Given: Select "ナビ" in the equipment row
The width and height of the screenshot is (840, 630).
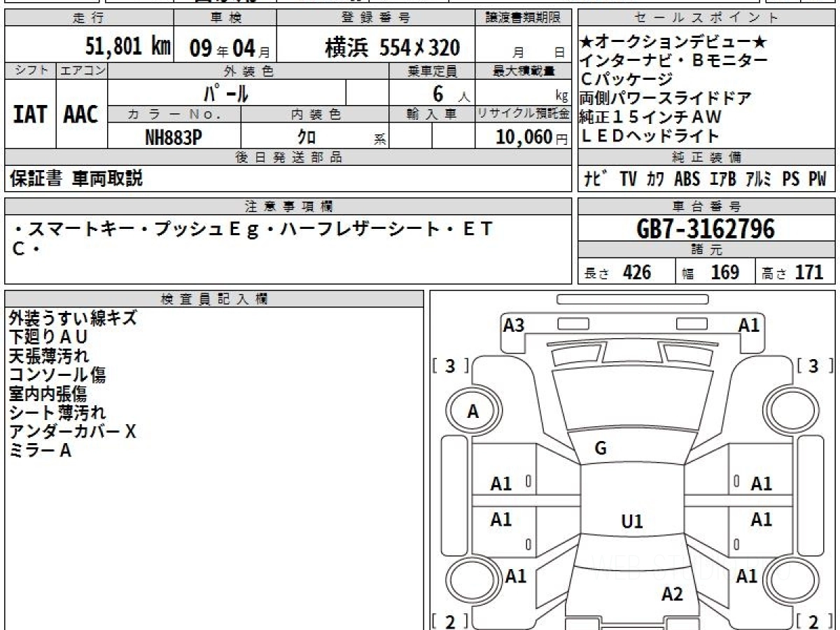Looking at the screenshot, I should click(595, 179).
